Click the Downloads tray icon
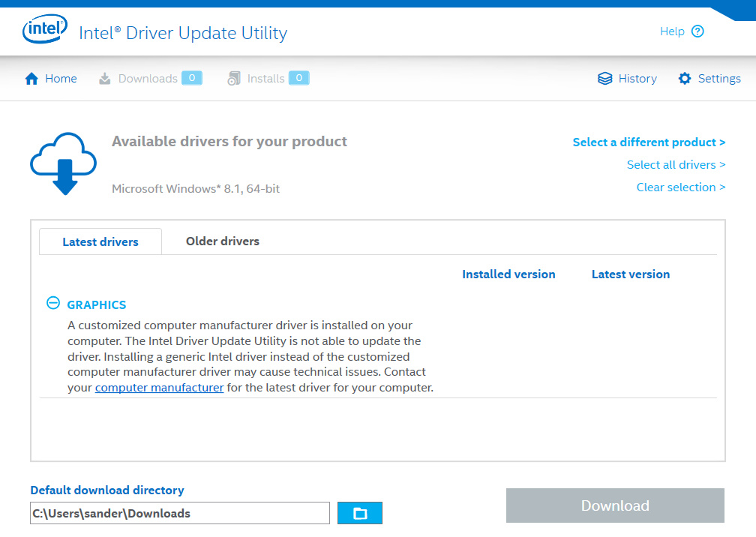Image resolution: width=756 pixels, height=537 pixels. coord(105,79)
